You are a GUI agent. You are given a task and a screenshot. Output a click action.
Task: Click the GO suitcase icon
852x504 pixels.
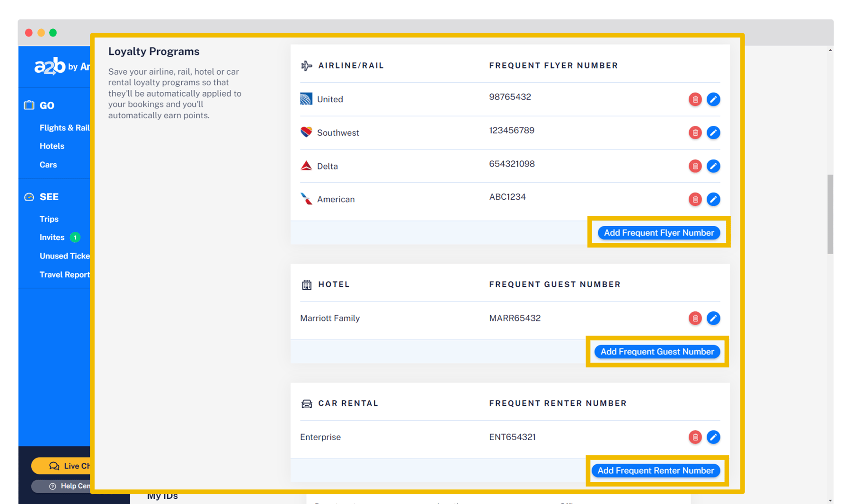click(29, 105)
